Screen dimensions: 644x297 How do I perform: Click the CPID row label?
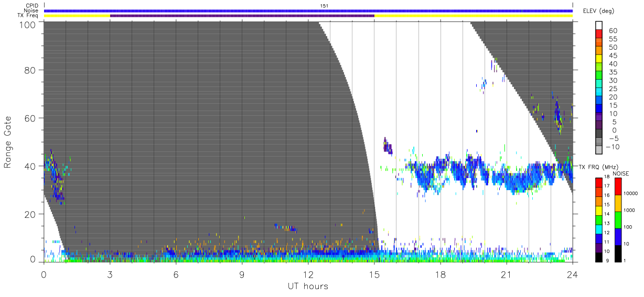[31, 6]
